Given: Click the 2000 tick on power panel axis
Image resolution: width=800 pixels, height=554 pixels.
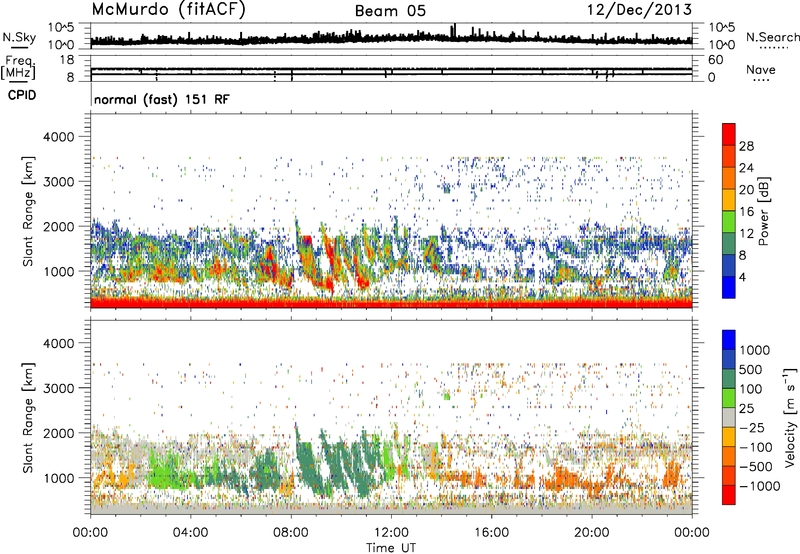Looking at the screenshot, I should click(58, 226).
